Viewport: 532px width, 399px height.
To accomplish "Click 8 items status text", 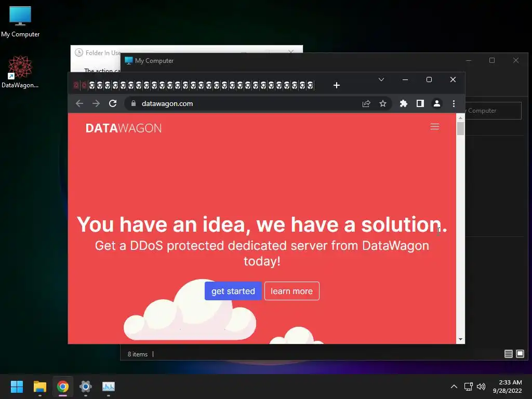I will coord(137,354).
